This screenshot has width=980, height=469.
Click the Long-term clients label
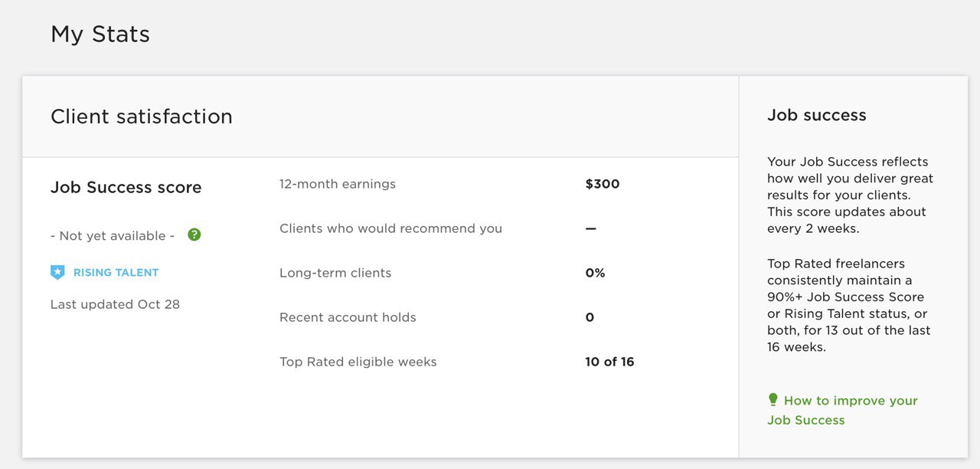[335, 273]
